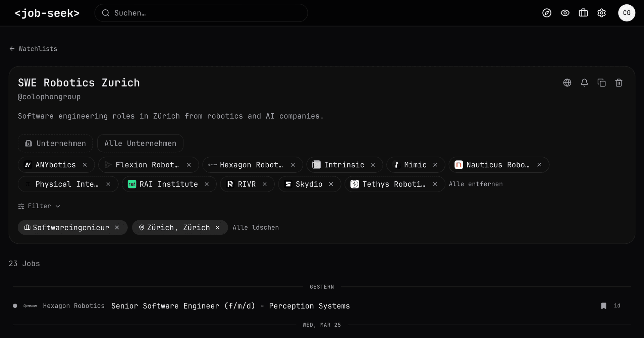Go back to Watchlists
This screenshot has height=338, width=644.
33,49
